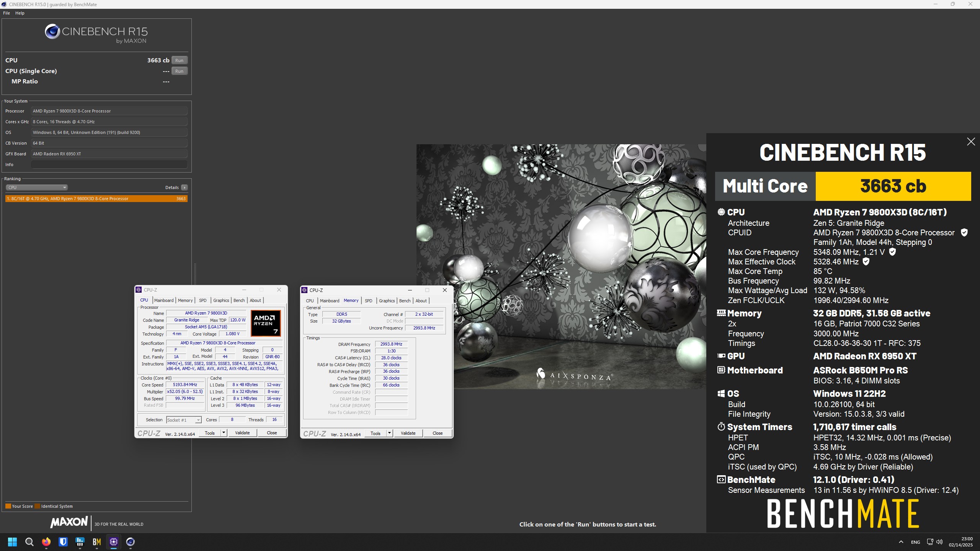The height and width of the screenshot is (551, 980).
Task: Open the Help menu
Action: point(20,13)
